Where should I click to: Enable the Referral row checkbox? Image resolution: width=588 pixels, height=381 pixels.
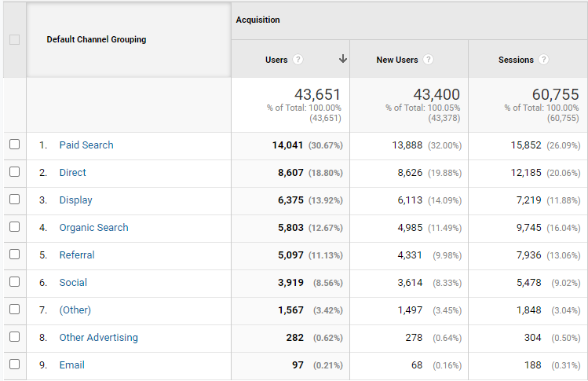click(15, 254)
